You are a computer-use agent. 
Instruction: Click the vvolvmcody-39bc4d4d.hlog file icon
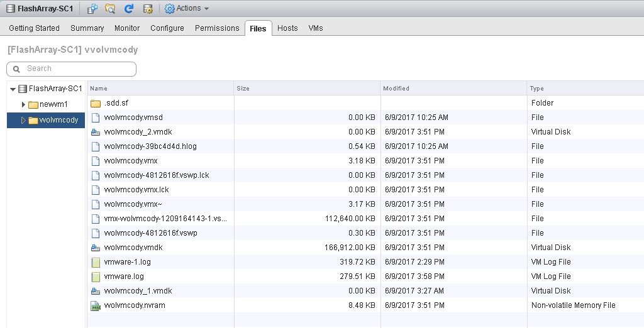96,146
